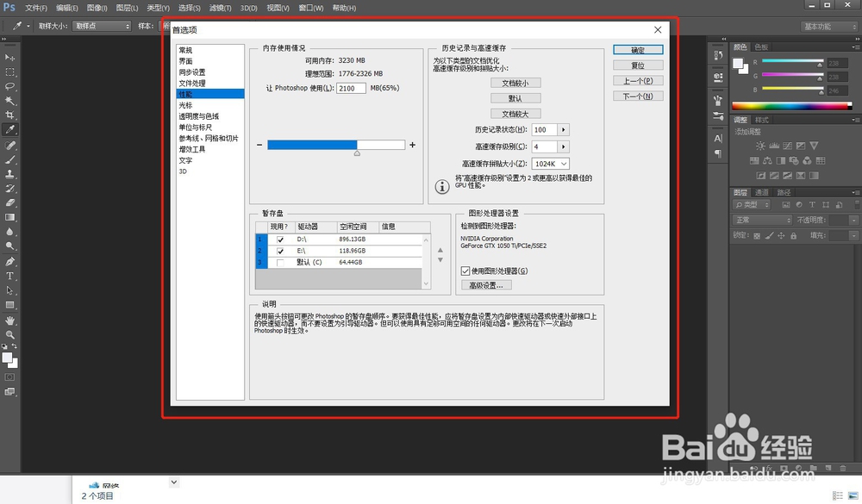
Task: Add a Levels adjustment
Action: tap(774, 146)
